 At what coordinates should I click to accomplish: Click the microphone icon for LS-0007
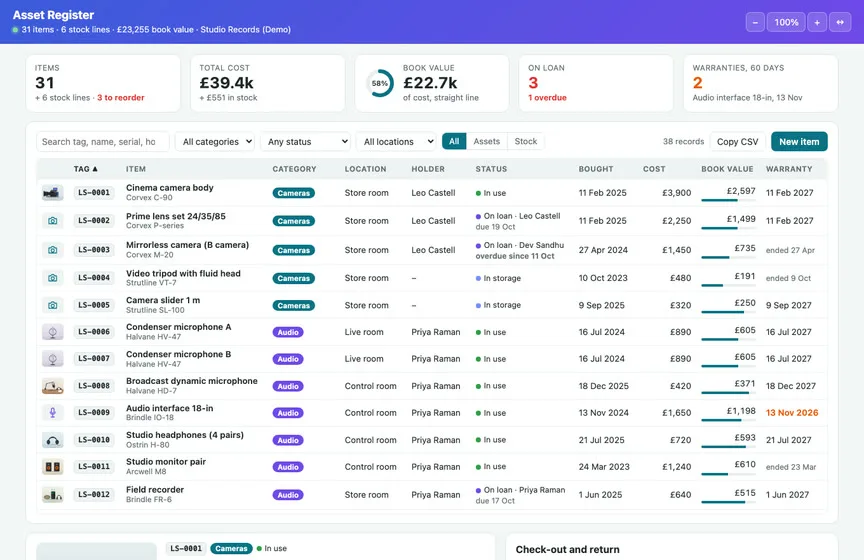pos(52,359)
